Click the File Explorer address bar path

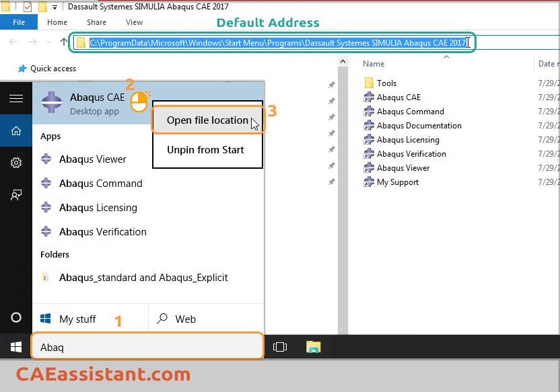pos(278,43)
